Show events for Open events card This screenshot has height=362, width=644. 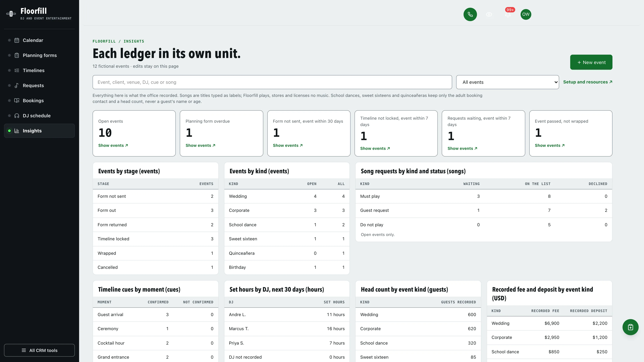113,145
